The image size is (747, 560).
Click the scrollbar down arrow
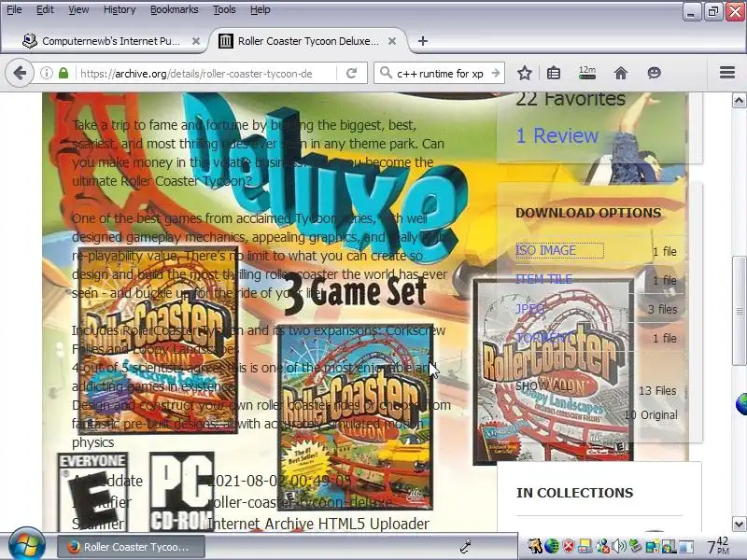[x=739, y=525]
